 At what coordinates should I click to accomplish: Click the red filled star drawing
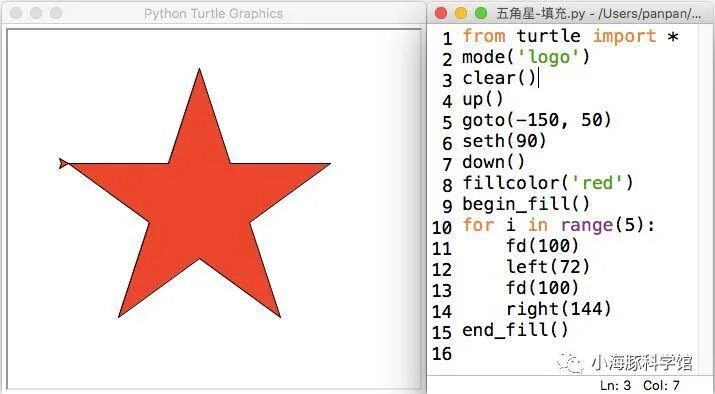tap(199, 193)
